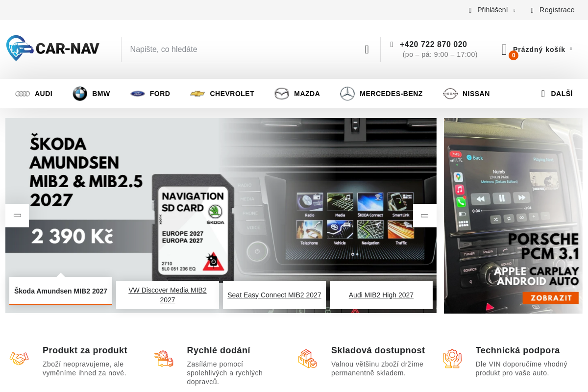This screenshot has width=588, height=392.
Task: Open the DALŠÍ categories menu
Action: click(557, 94)
